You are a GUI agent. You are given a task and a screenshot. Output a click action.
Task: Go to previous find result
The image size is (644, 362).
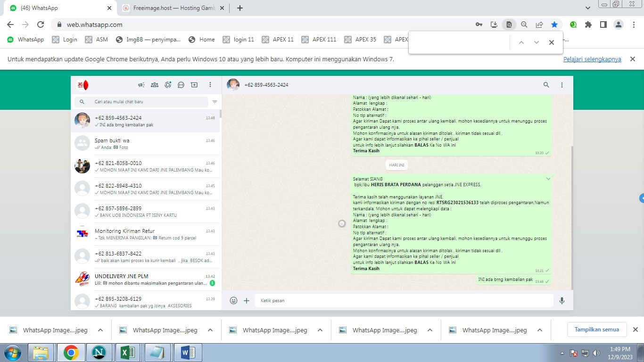pos(521,42)
